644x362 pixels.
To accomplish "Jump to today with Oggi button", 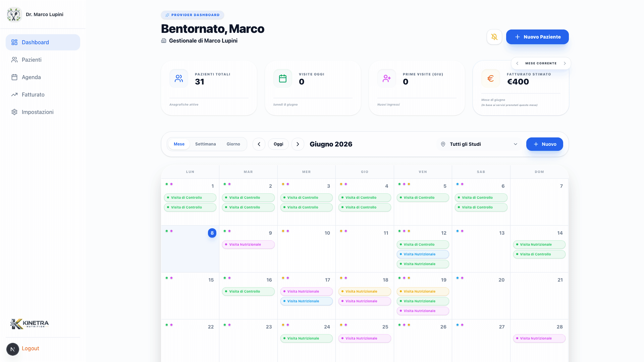I will coord(278,144).
